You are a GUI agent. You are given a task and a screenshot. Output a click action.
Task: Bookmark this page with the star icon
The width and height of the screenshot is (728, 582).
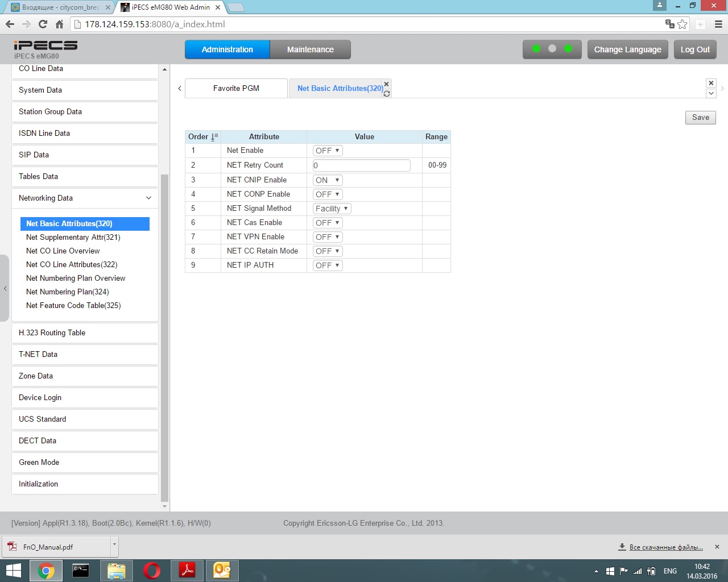click(682, 24)
